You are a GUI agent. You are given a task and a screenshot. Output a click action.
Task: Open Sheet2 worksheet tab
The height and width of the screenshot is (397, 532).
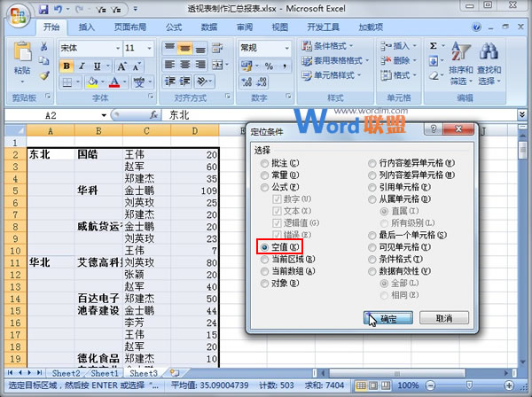[x=66, y=373]
